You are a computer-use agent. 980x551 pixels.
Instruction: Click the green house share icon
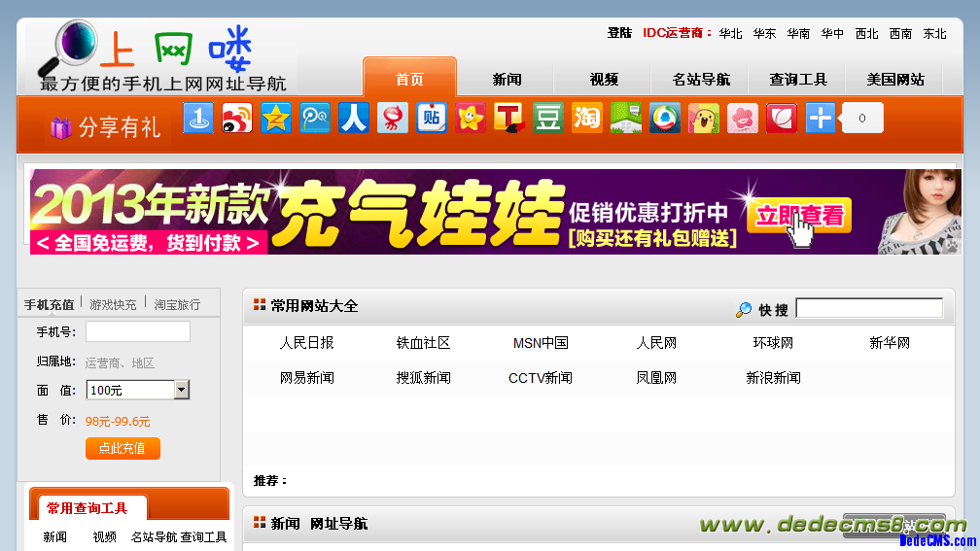pos(626,119)
